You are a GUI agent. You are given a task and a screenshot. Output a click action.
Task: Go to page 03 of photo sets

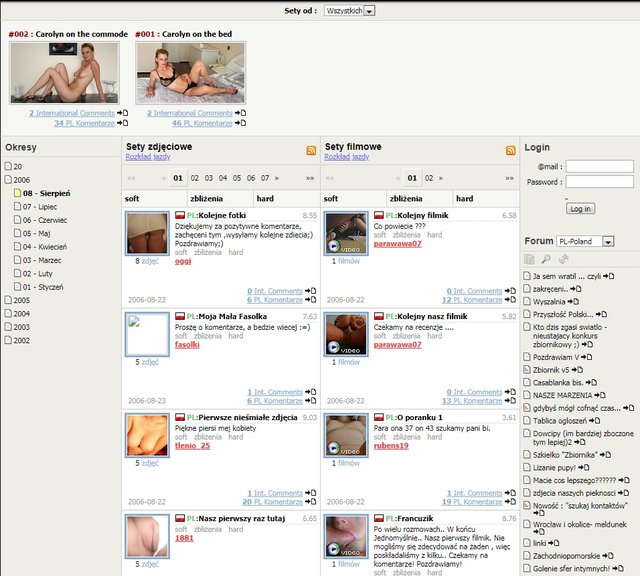(x=209, y=178)
